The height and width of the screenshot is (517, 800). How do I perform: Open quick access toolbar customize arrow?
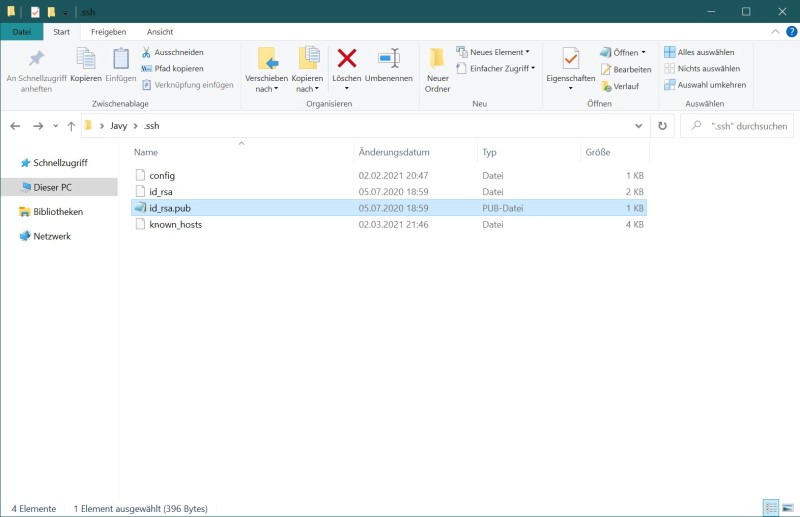coord(65,12)
